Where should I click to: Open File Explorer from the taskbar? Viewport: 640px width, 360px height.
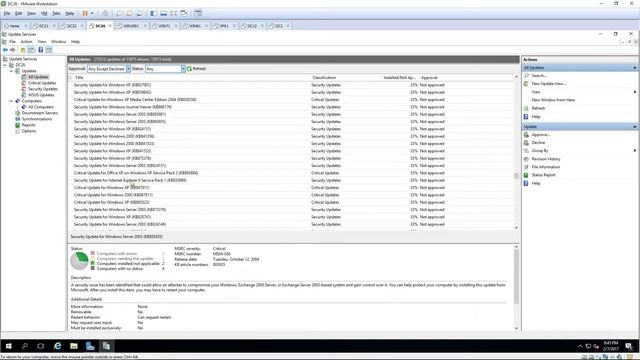(x=74, y=346)
